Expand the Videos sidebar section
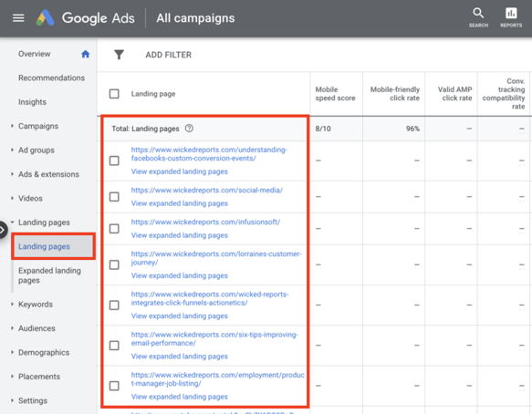Viewport: 532px width, 414px height. tap(12, 198)
